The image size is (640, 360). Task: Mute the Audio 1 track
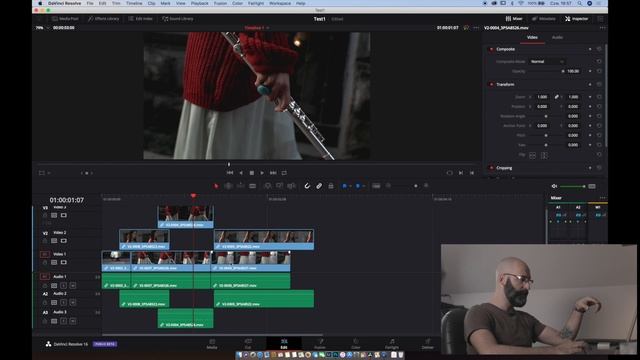73,285
